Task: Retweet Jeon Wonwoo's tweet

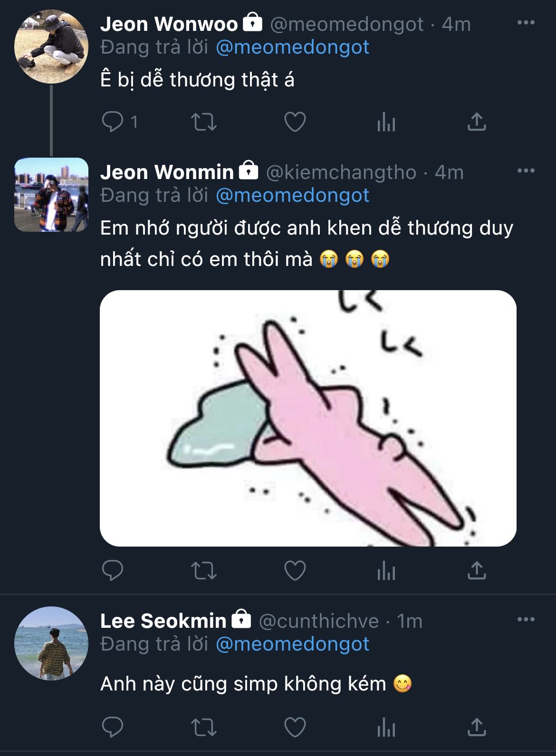Action: 203,122
